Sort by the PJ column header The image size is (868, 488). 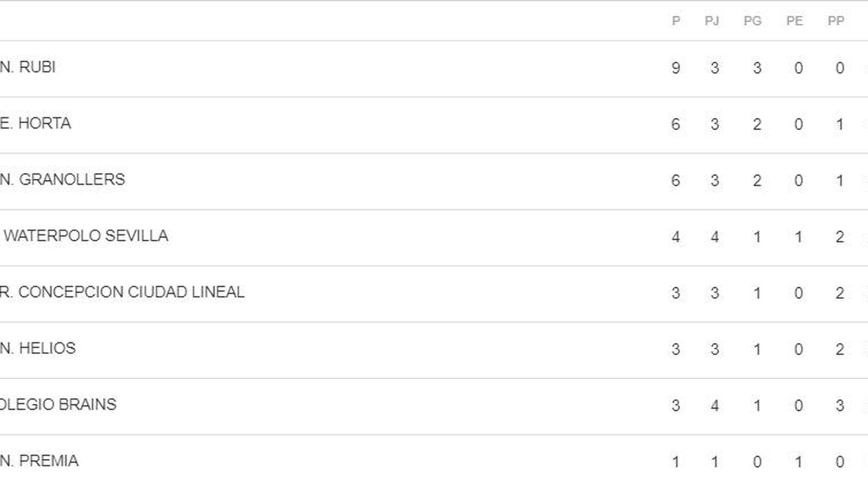pos(712,21)
